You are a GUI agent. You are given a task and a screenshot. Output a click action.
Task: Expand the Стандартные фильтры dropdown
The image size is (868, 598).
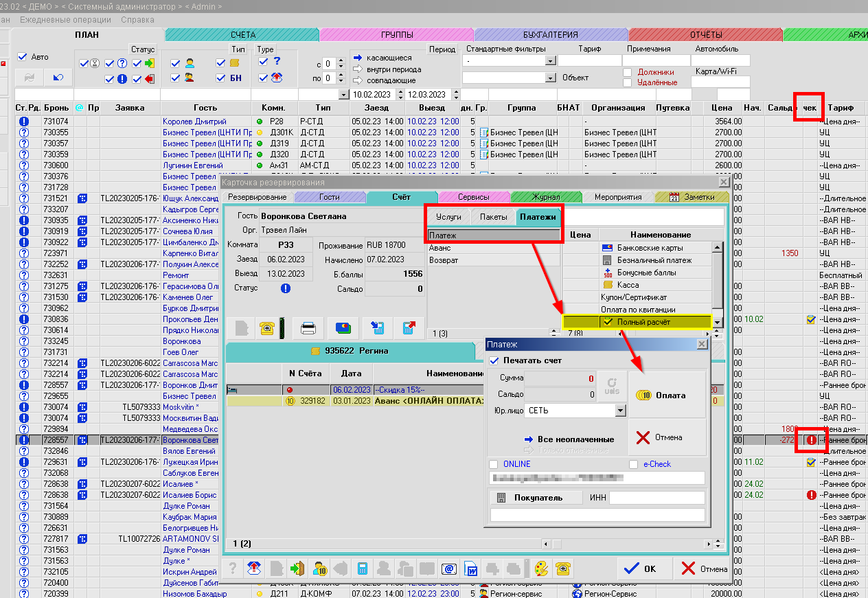550,61
